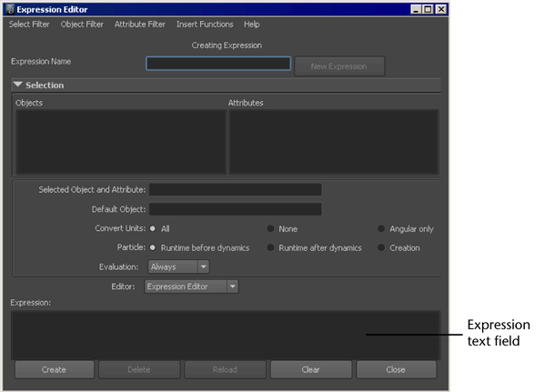Open the Select Filter menu
Image resolution: width=545 pixels, height=392 pixels.
[x=29, y=25]
